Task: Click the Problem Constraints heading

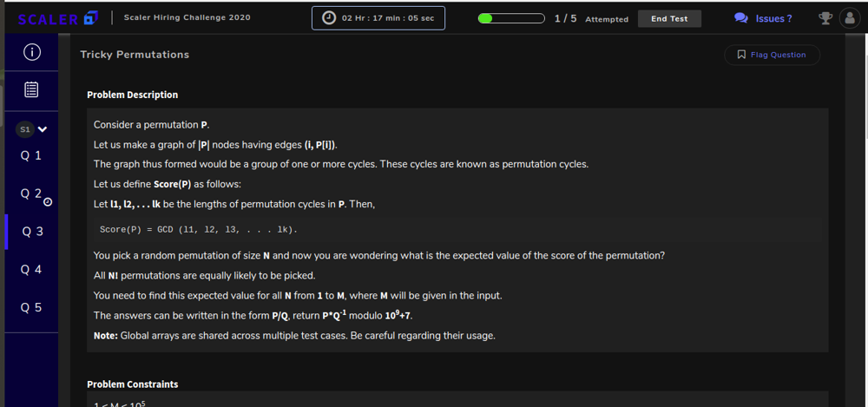Action: (132, 384)
